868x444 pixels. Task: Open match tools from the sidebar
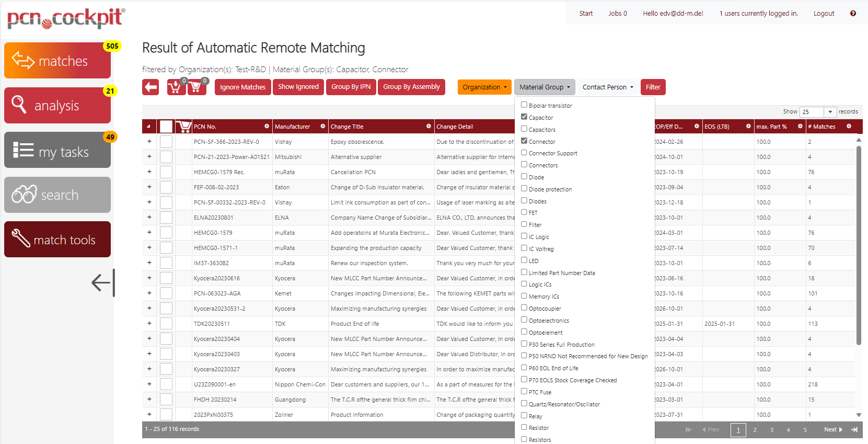click(57, 240)
